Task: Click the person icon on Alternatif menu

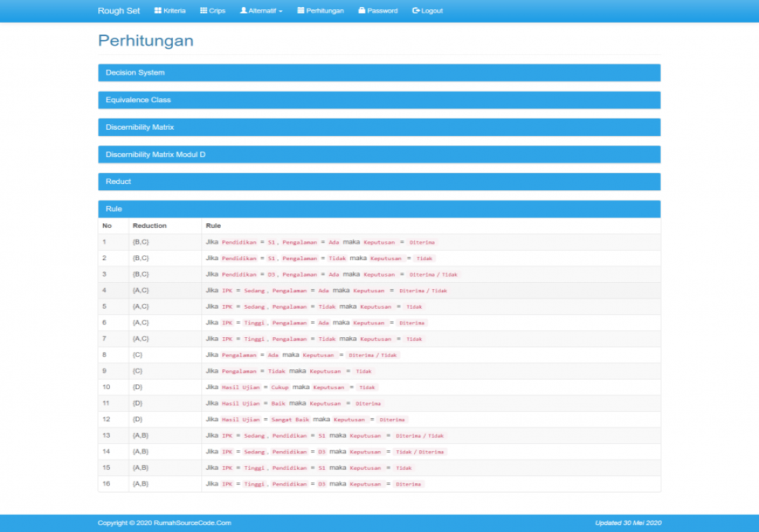Action: 242,11
